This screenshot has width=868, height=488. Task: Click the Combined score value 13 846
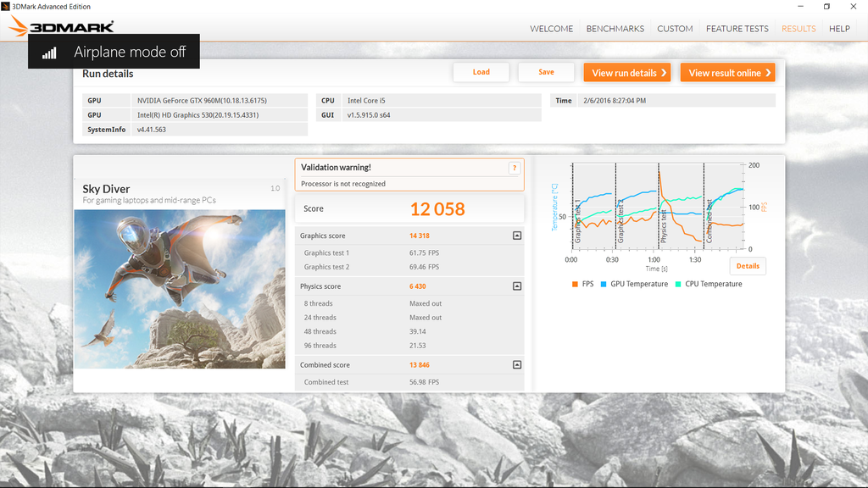tap(419, 365)
